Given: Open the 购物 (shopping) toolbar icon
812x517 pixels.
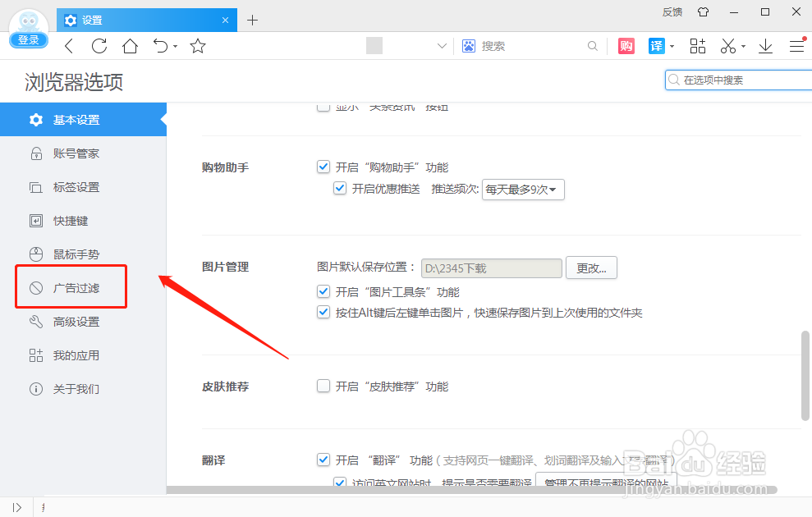Looking at the screenshot, I should pos(626,46).
